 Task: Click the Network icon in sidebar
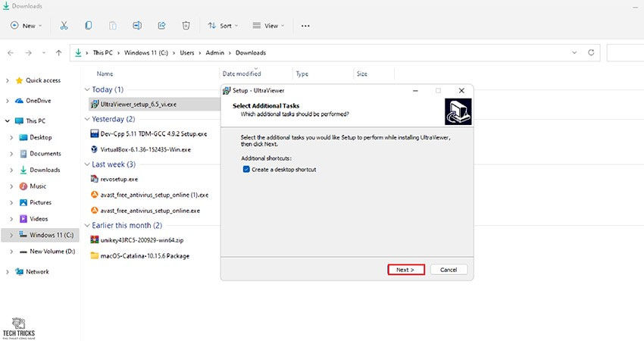pos(19,271)
